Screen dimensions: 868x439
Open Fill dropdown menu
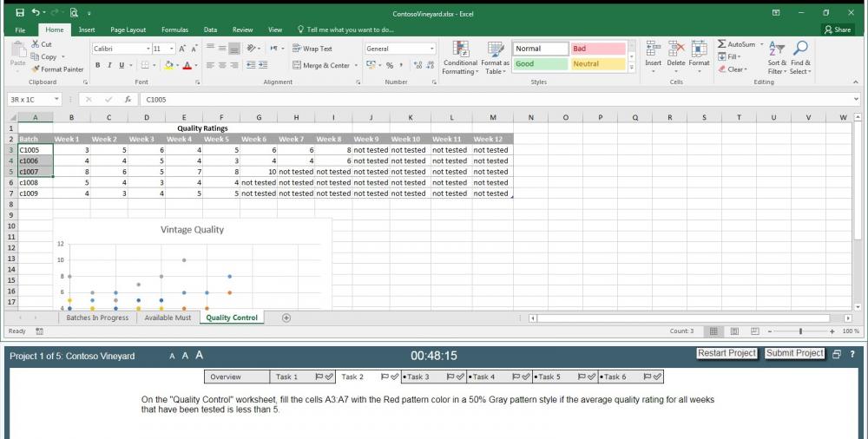(729, 56)
